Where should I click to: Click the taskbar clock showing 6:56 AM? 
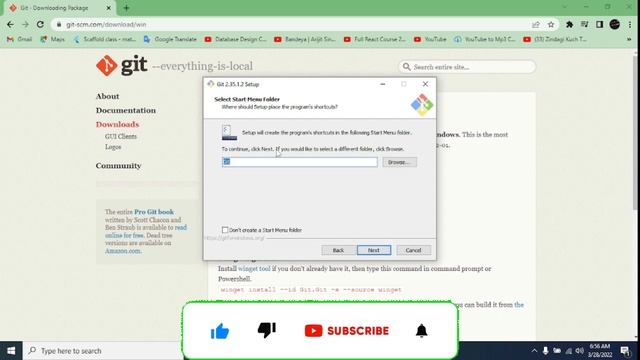599,351
